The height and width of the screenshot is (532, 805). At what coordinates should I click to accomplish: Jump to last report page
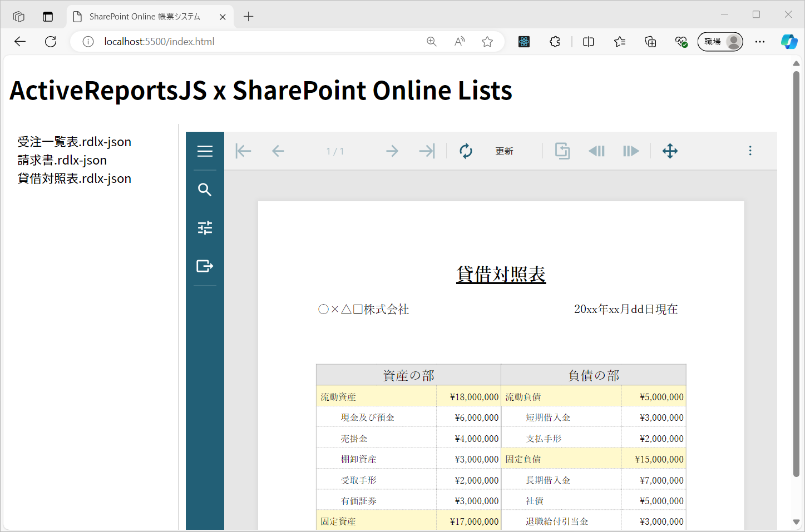[x=427, y=151]
